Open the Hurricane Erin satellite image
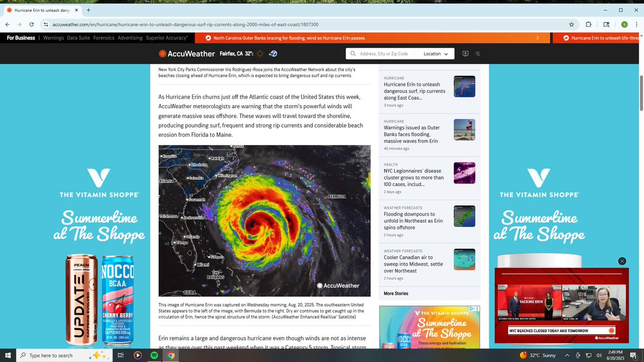This screenshot has height=362, width=644. pyautogui.click(x=264, y=220)
